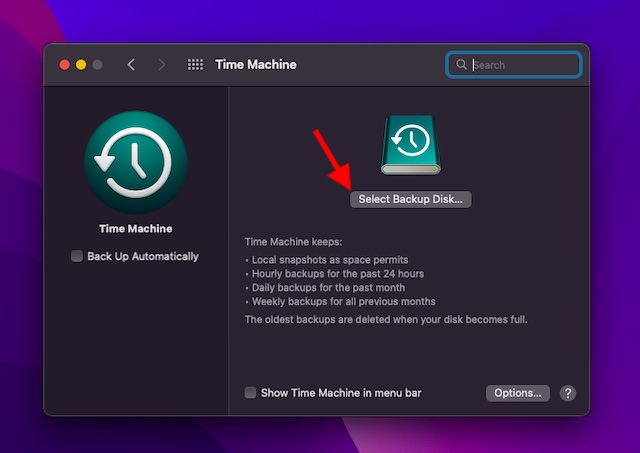Enable Back Up Automatically checkbox

(77, 256)
